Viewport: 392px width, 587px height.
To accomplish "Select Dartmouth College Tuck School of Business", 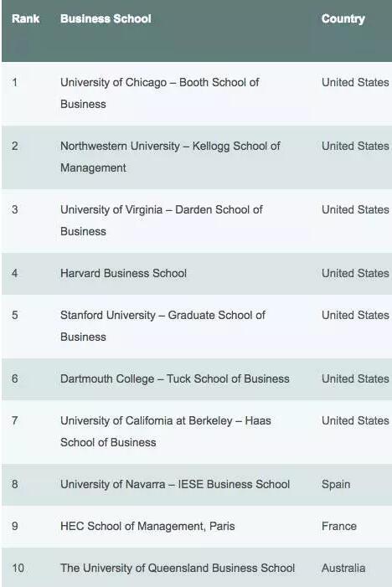I will 175,378.
